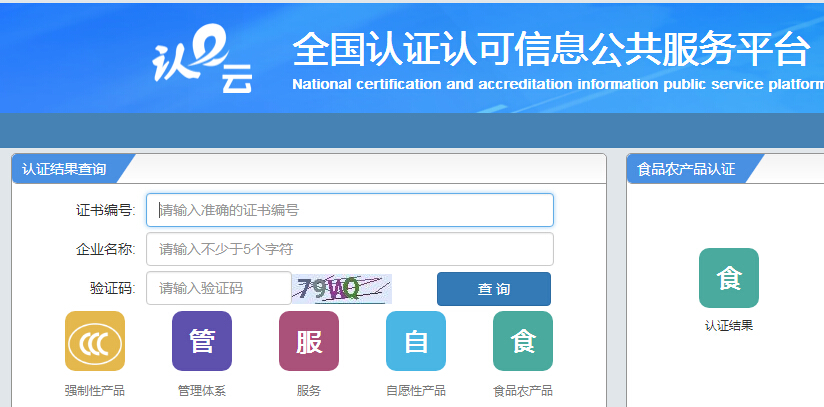Click the 食 icon above 食品农产品 label
824x407 pixels.
pyautogui.click(x=523, y=341)
